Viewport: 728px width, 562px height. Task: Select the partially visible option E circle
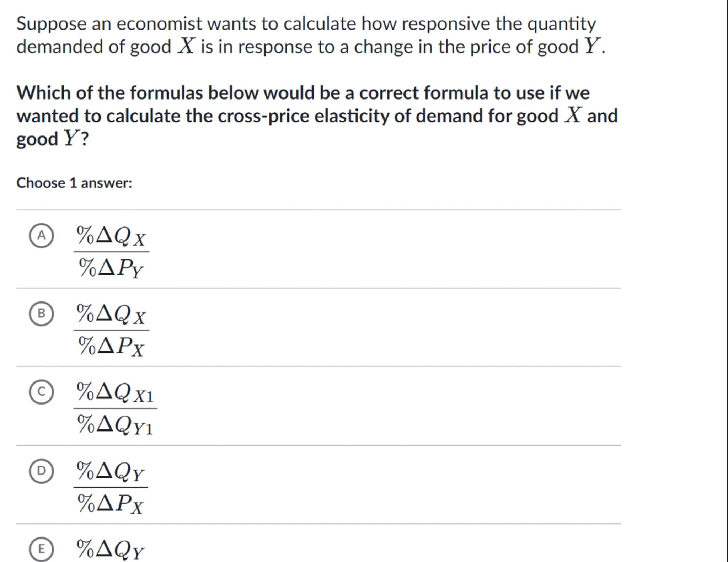[x=42, y=549]
